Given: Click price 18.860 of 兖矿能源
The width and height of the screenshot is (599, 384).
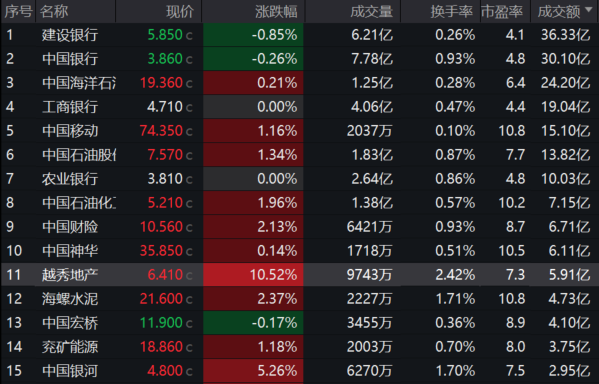Looking at the screenshot, I should pyautogui.click(x=161, y=347).
